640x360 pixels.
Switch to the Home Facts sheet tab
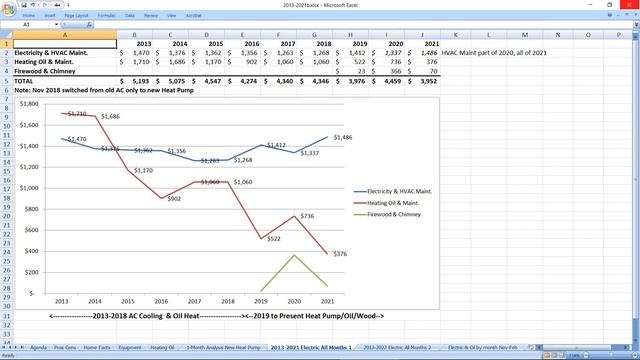(x=97, y=347)
